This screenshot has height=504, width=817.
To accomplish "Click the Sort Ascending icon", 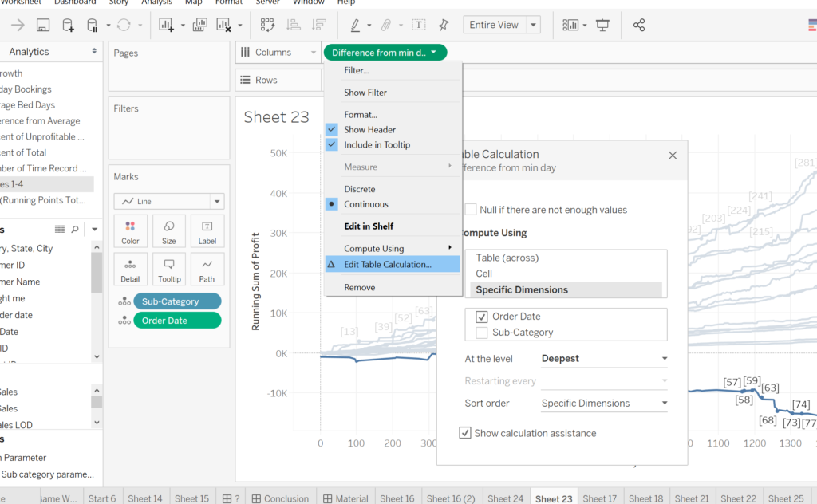I will pos(294,25).
